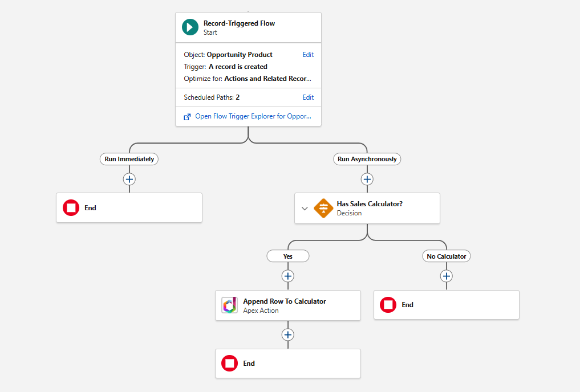Click the Apex Action icon on Append Row
This screenshot has height=392, width=580.
229,305
